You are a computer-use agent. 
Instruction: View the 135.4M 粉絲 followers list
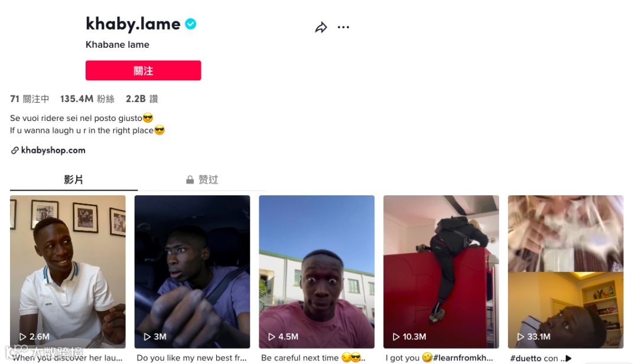(x=87, y=99)
